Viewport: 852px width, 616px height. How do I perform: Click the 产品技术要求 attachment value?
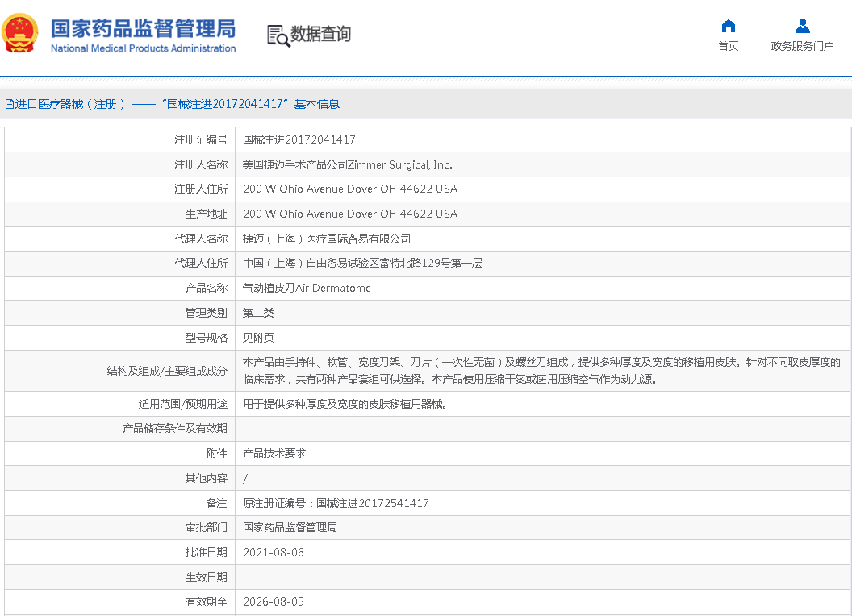[x=274, y=453]
